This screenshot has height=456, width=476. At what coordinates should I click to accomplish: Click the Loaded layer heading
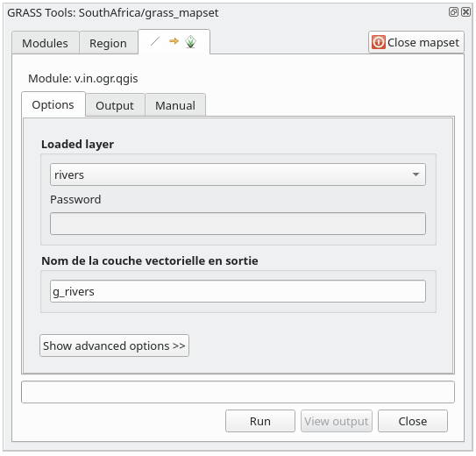click(x=77, y=144)
